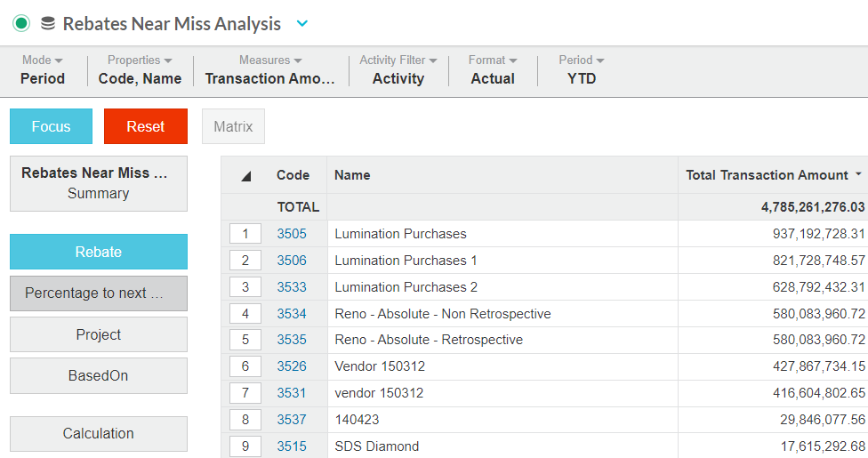The width and height of the screenshot is (868, 458).
Task: Open rebate code 3505 link
Action: (x=291, y=234)
